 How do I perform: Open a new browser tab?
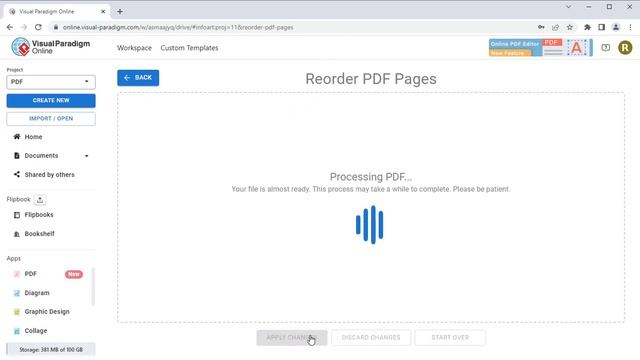(120, 11)
